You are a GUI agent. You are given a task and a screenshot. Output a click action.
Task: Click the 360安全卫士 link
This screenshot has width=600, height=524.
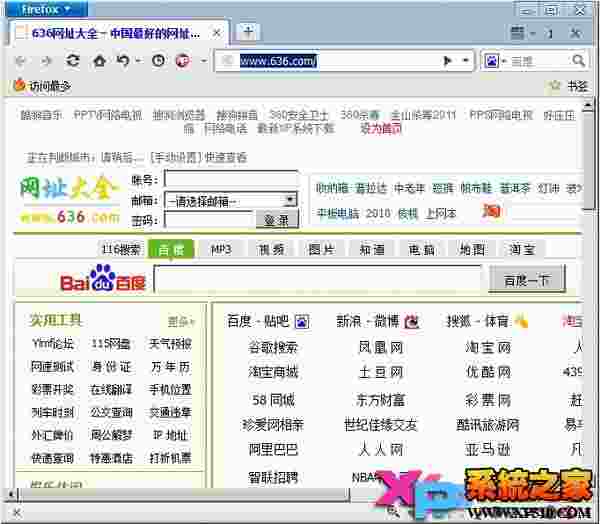[x=299, y=114]
